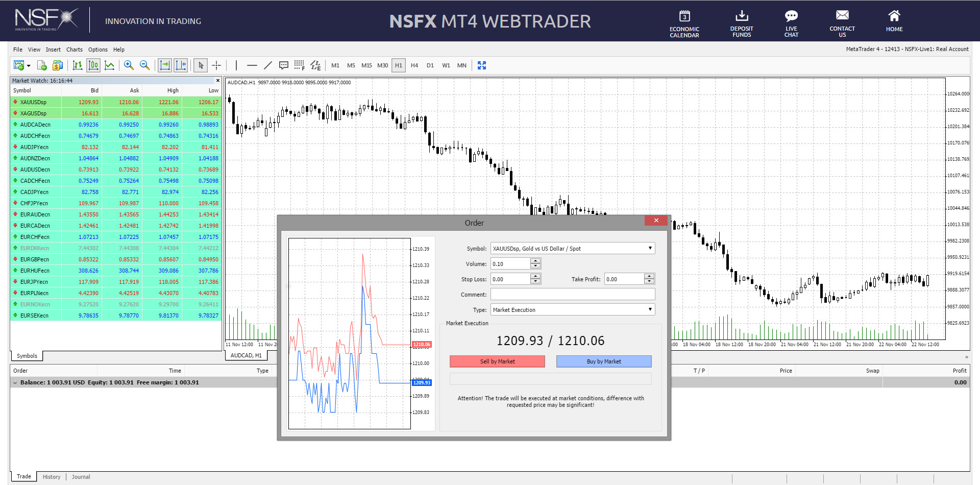Select the crosshair tool
Screen dimensions: 980x485
pos(216,65)
